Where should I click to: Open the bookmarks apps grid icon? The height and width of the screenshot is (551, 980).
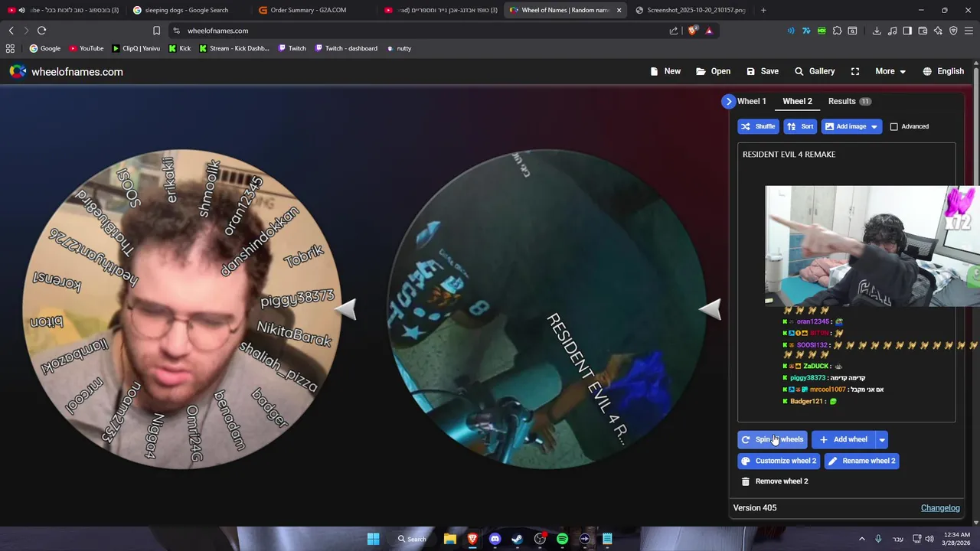(10, 48)
